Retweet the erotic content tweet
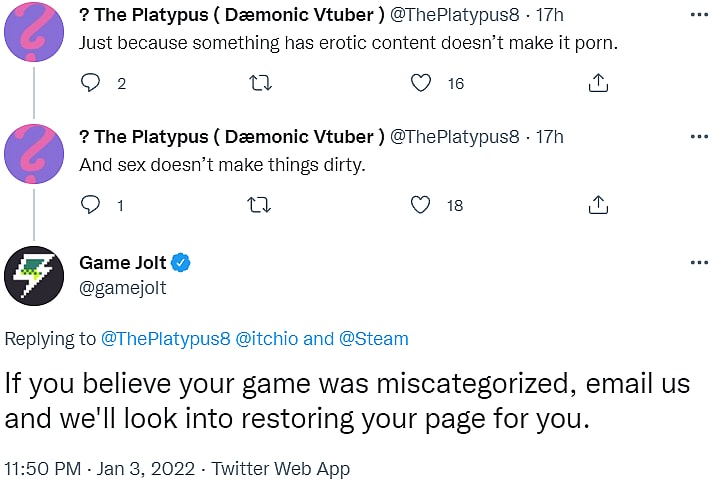 point(258,83)
